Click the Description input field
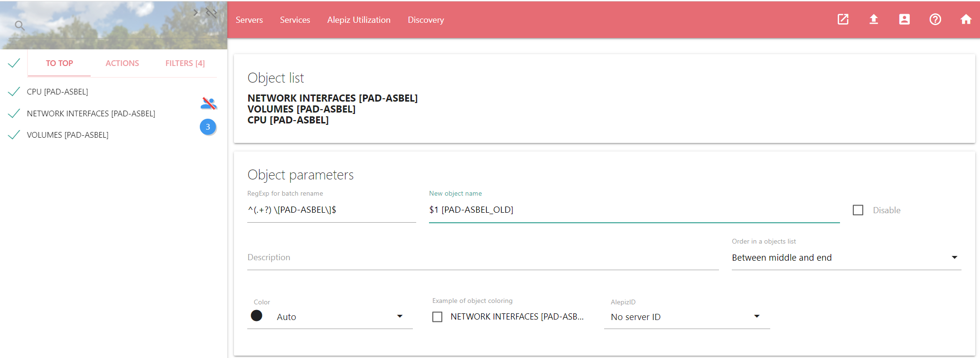The width and height of the screenshot is (980, 358). tap(482, 258)
